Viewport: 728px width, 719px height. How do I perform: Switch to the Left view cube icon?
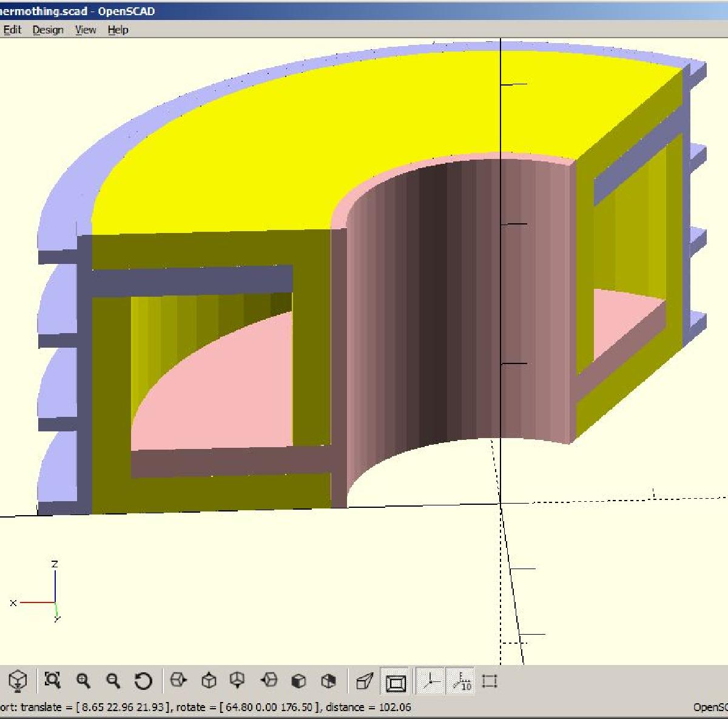269,681
